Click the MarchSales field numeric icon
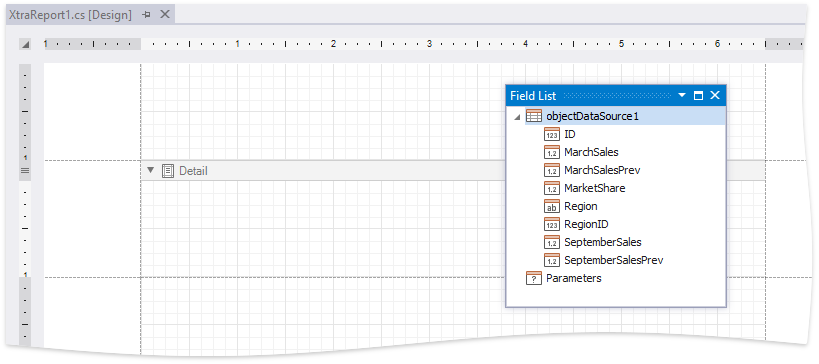Image resolution: width=819 pixels, height=364 pixels. [552, 152]
